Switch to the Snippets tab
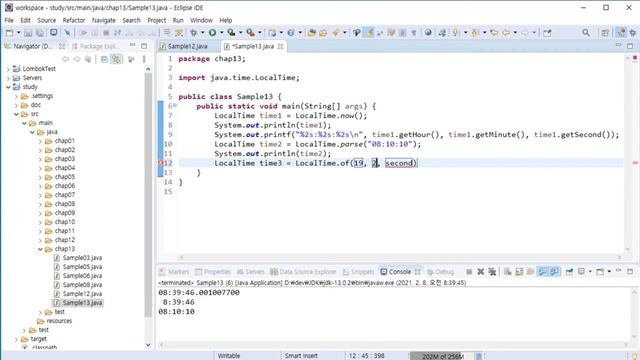640x360 pixels. (358, 271)
